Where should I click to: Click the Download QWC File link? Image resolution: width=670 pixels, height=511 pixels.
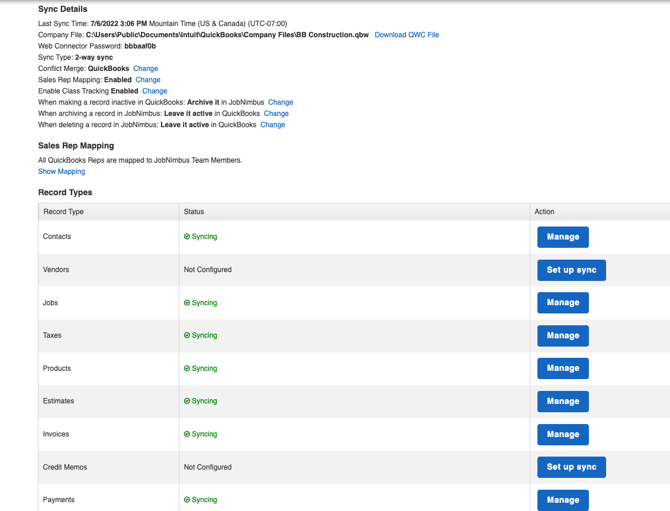(x=406, y=35)
